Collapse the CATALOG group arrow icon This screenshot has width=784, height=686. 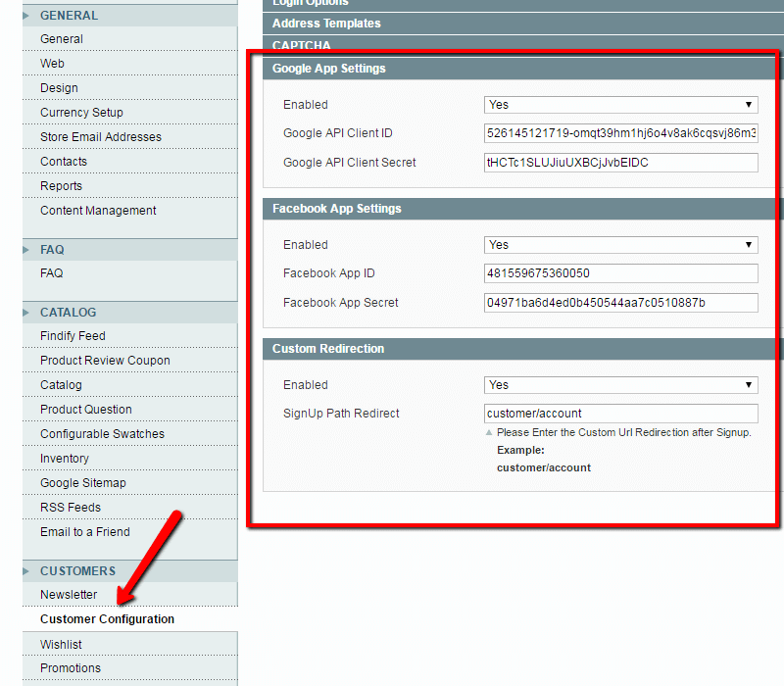[27, 313]
